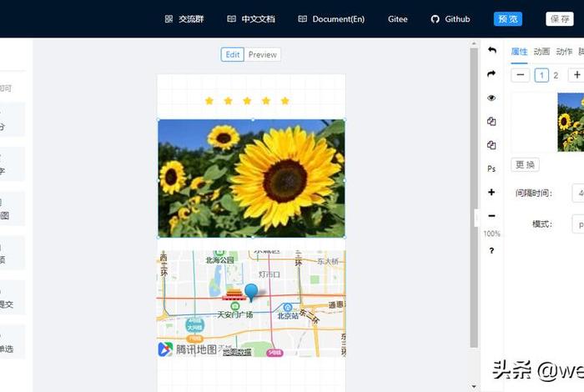Select slide page 2
Viewport: 584px width, 392px height.
(x=556, y=76)
